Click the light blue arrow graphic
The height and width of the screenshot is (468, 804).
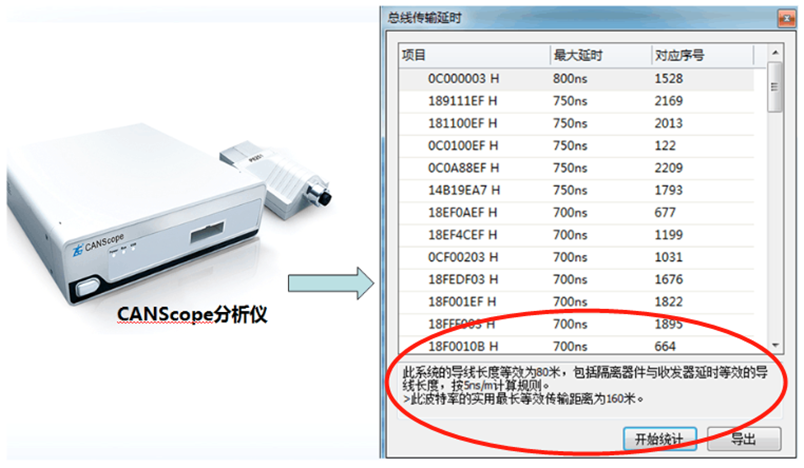(x=331, y=283)
